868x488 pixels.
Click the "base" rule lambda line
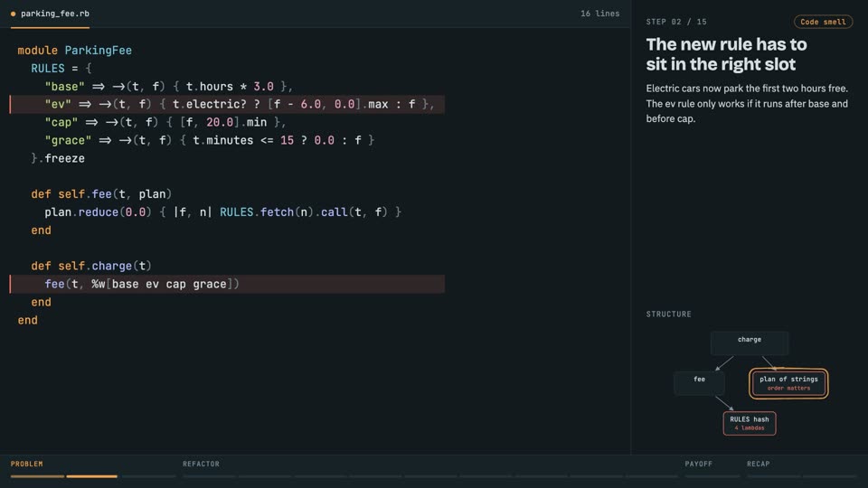pos(168,87)
